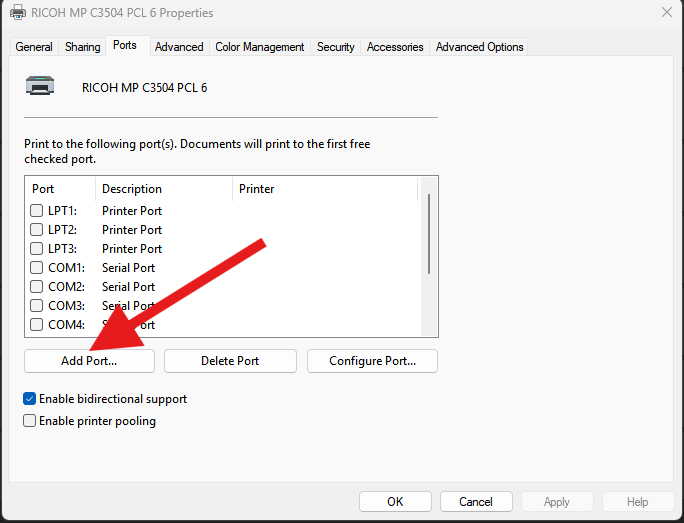Click the printer icon in title bar
684x523 pixels.
click(x=17, y=13)
